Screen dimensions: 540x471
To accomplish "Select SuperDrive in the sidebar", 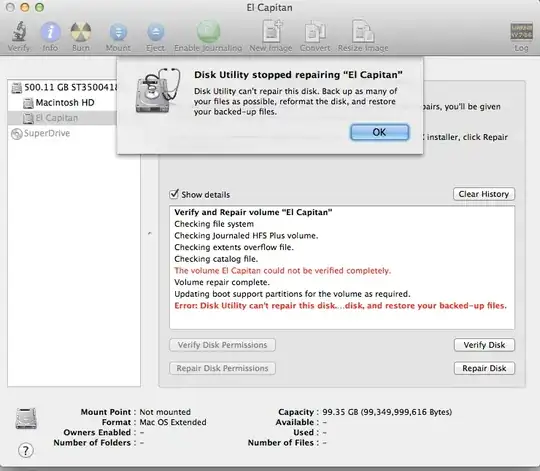I will coord(41,133).
